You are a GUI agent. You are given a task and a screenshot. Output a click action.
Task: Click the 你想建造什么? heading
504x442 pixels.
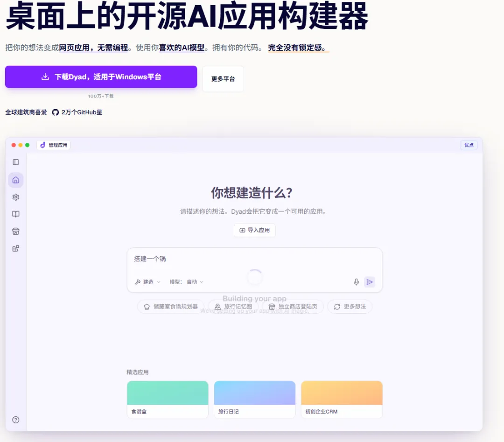(252, 193)
